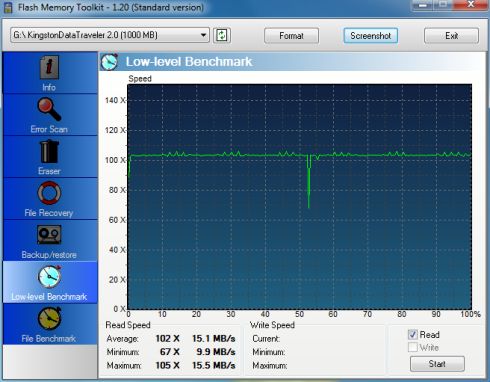Click the maximum 15.5 MB/s value

click(214, 365)
